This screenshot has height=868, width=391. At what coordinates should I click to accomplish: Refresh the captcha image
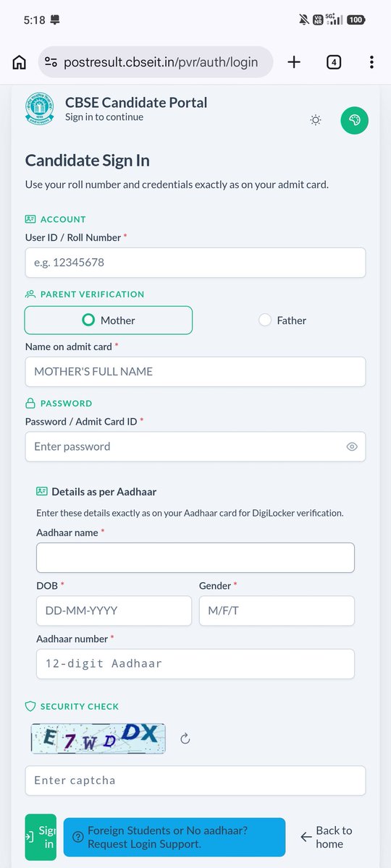185,739
